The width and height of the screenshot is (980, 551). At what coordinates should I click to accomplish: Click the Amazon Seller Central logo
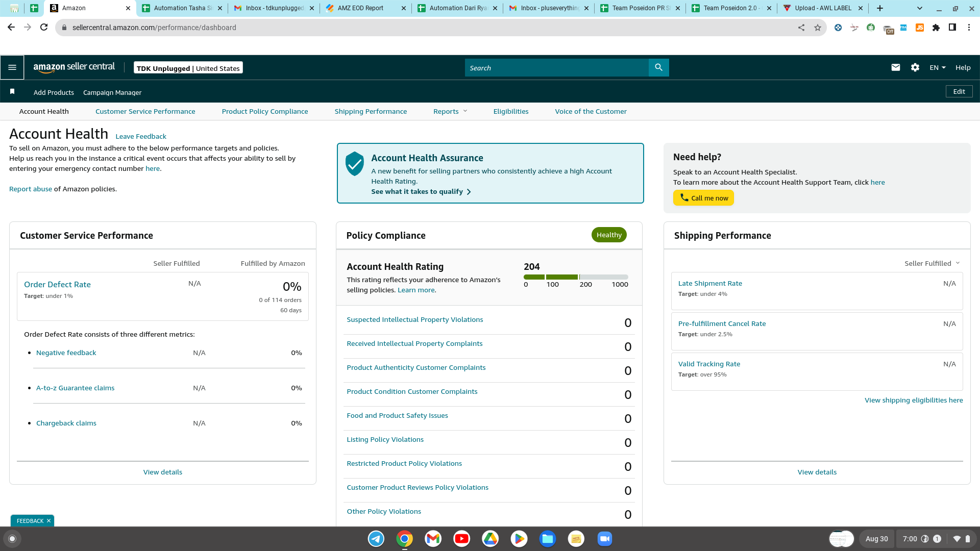tap(74, 67)
